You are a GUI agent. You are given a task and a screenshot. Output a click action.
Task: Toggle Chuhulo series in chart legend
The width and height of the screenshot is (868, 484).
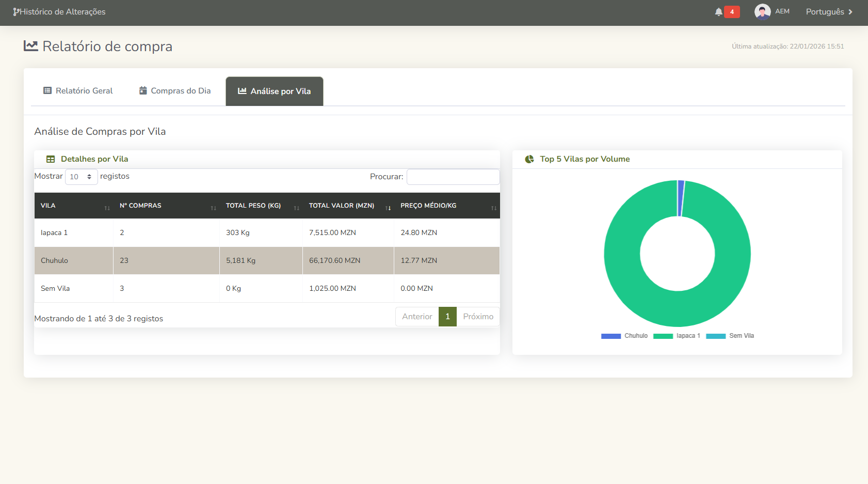pos(624,336)
